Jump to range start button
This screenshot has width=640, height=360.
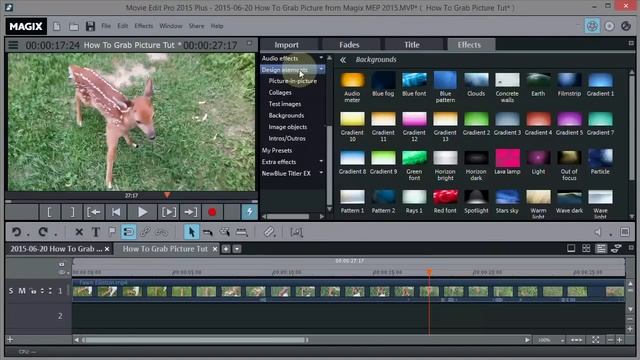(94, 212)
